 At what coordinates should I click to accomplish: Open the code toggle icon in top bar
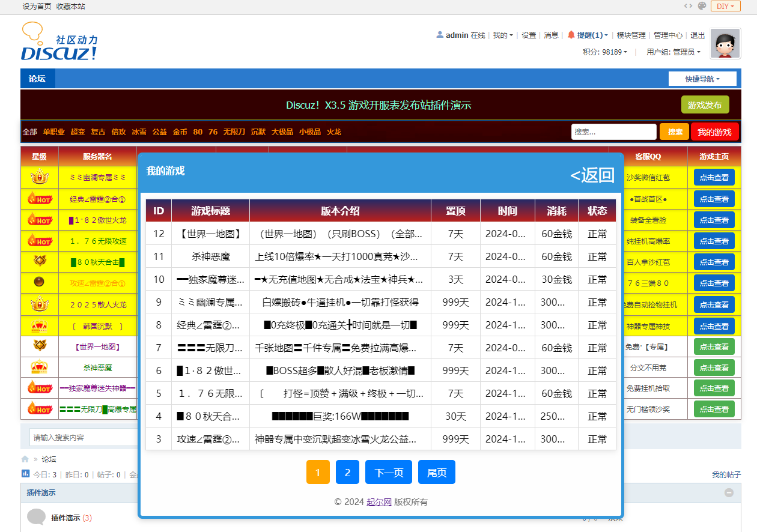(688, 6)
